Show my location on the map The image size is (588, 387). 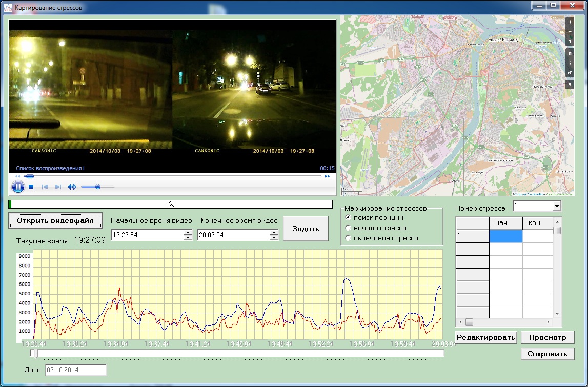coord(570,41)
